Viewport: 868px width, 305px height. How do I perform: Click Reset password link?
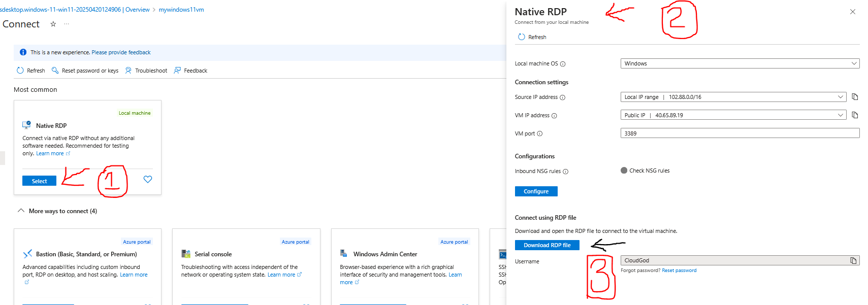tap(679, 270)
